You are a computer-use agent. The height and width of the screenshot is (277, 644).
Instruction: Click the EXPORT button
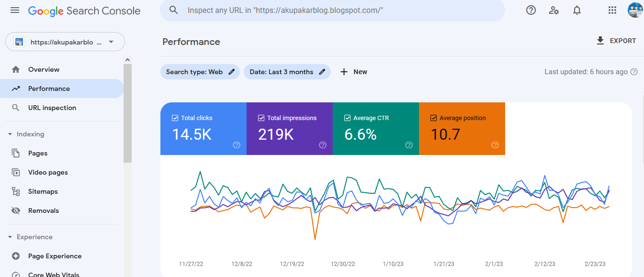(x=616, y=41)
